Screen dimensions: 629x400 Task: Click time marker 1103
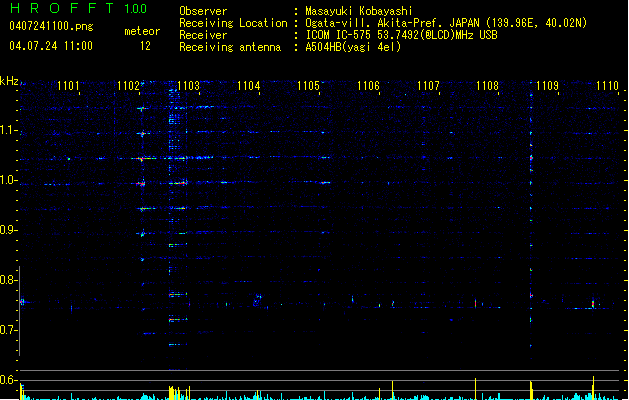click(x=189, y=86)
